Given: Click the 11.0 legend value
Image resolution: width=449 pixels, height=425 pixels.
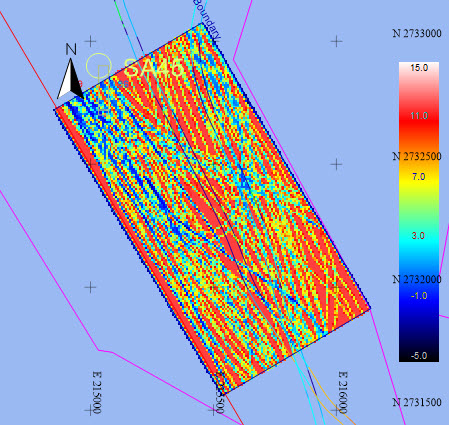Looking at the screenshot, I should point(419,116).
